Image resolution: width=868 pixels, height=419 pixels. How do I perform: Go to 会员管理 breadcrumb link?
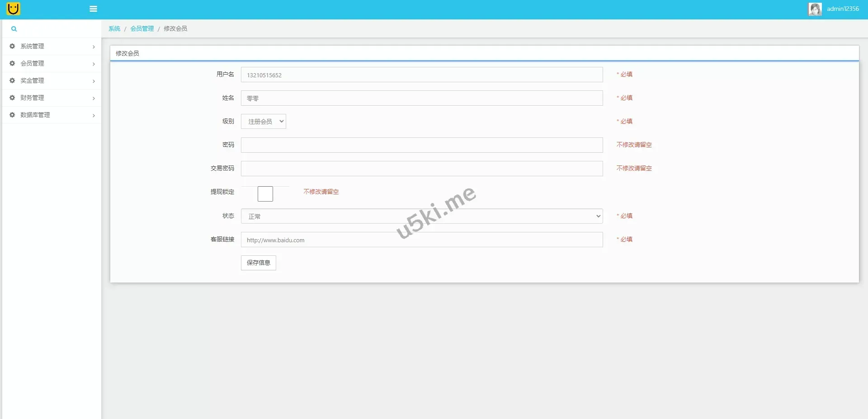click(142, 28)
